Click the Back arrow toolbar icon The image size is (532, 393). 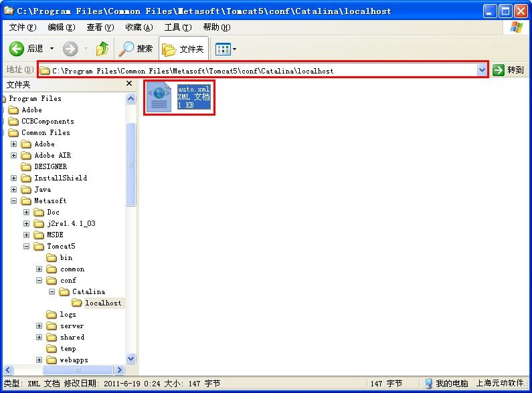(17, 49)
